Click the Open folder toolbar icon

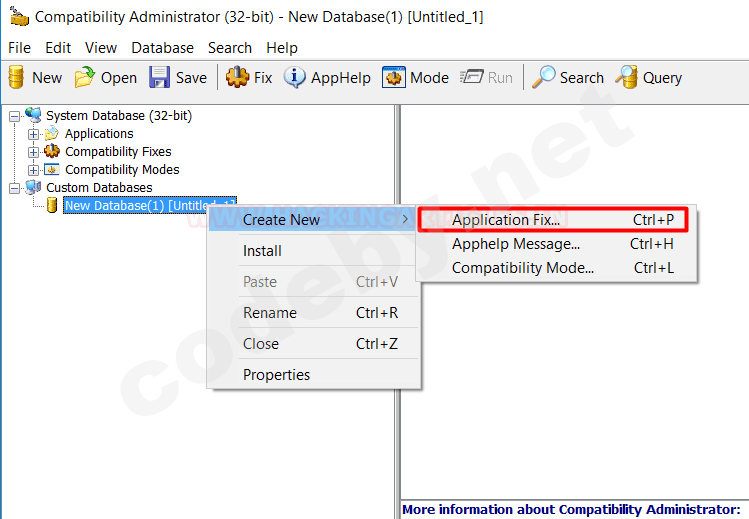coord(85,77)
